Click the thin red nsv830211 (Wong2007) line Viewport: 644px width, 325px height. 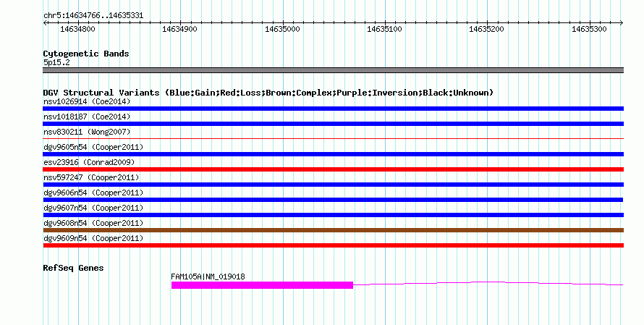[x=333, y=139]
